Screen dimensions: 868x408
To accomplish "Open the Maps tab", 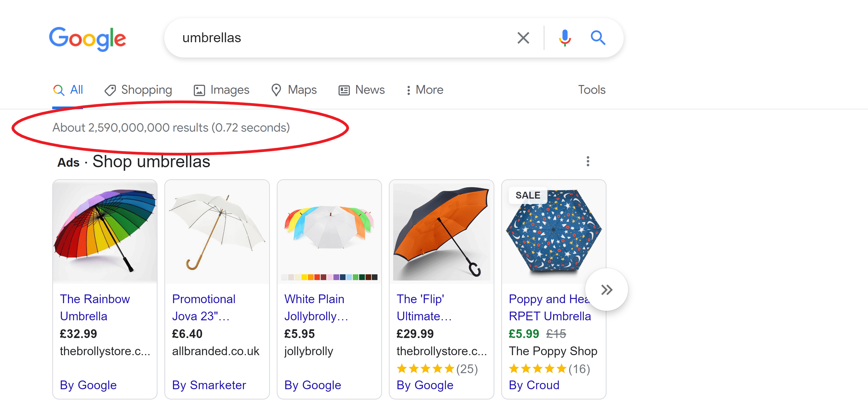I will point(294,90).
